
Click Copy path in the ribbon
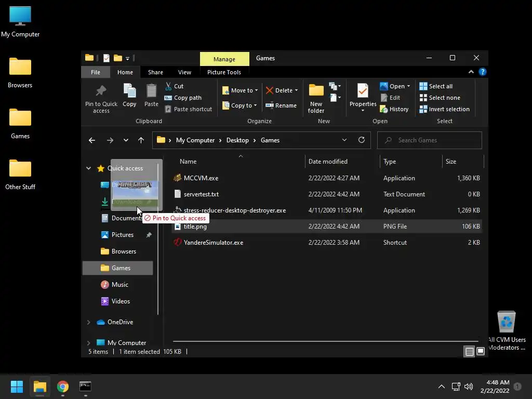coord(183,98)
